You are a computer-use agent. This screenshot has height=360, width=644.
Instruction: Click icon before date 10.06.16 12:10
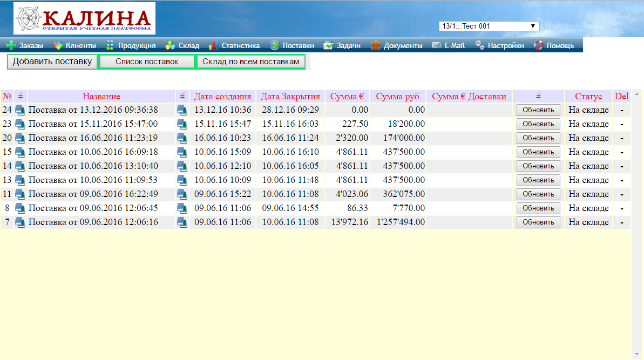point(182,166)
